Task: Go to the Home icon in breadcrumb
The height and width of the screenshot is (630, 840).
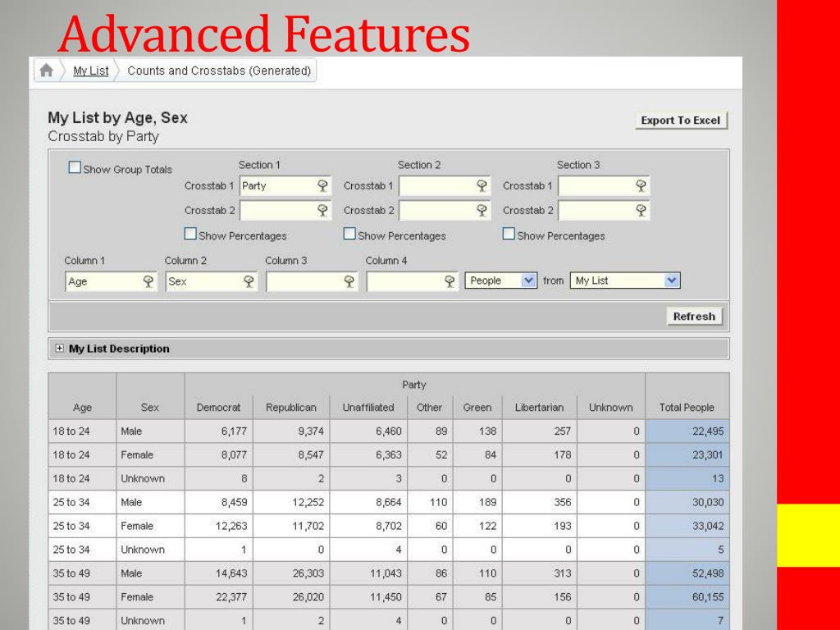Action: (47, 71)
